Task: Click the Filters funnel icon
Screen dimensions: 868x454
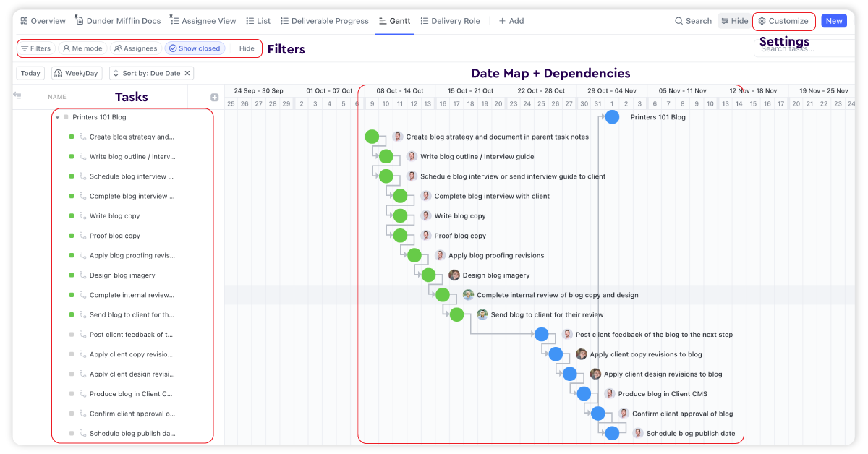Action: coord(24,48)
